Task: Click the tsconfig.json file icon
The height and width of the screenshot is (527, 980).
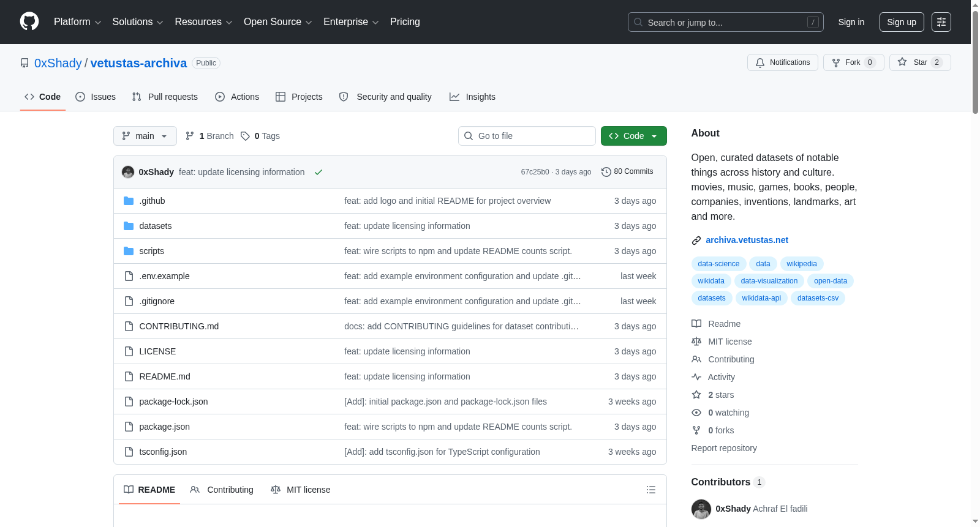Action: 129,452
